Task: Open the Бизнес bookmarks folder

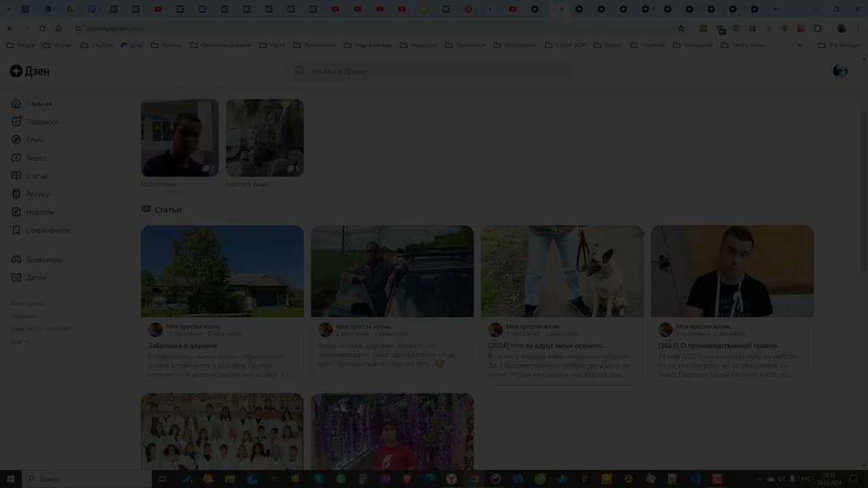Action: tap(608, 45)
